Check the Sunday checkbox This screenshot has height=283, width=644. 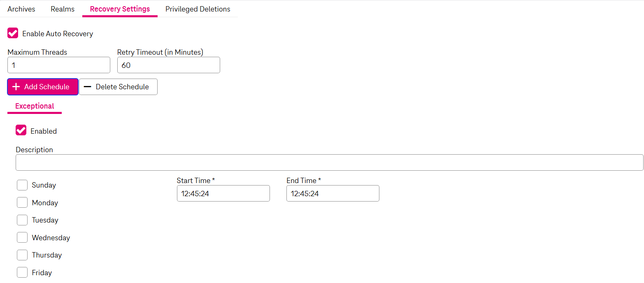tap(22, 185)
